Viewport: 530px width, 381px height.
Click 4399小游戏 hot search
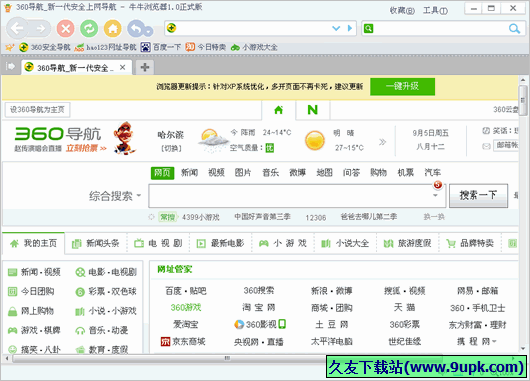[x=201, y=217]
